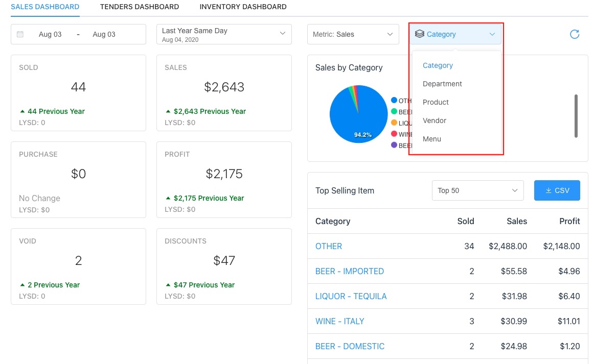Image resolution: width=594 pixels, height=364 pixels.
Task: Open the Inventory Dashboard tab
Action: click(243, 7)
